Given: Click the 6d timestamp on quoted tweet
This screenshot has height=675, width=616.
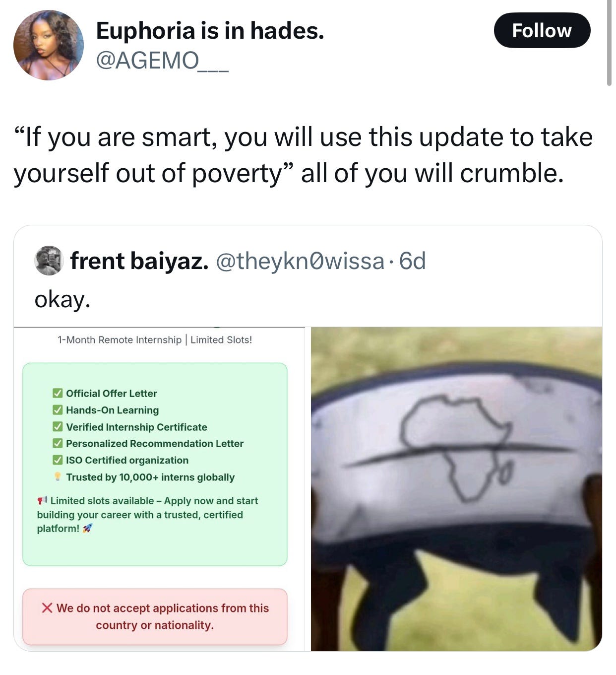Looking at the screenshot, I should [413, 261].
